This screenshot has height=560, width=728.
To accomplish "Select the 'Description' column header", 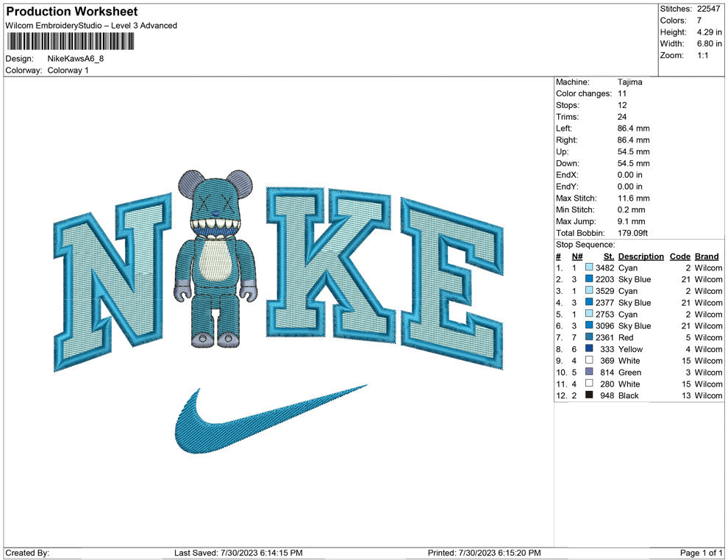I will [641, 256].
